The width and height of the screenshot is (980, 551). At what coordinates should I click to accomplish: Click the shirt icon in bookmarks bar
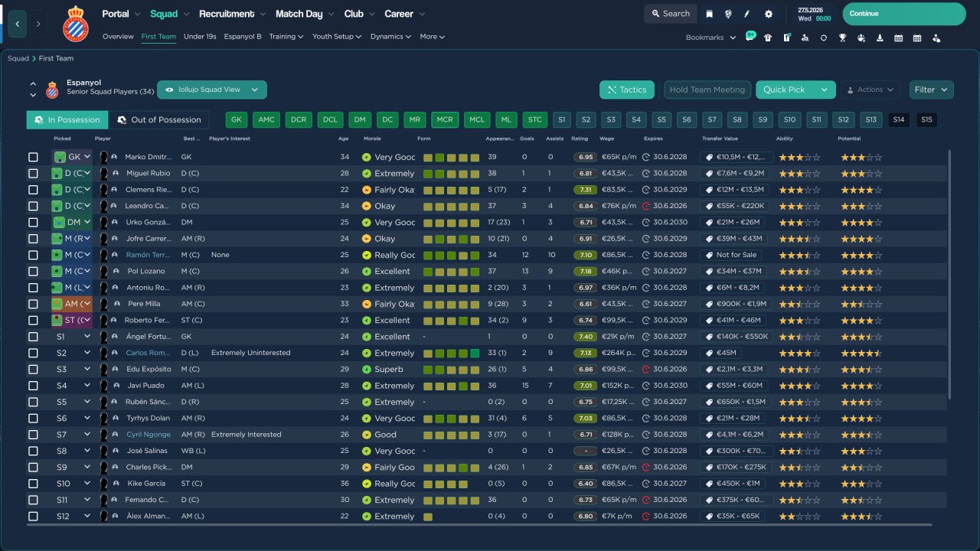tap(768, 37)
